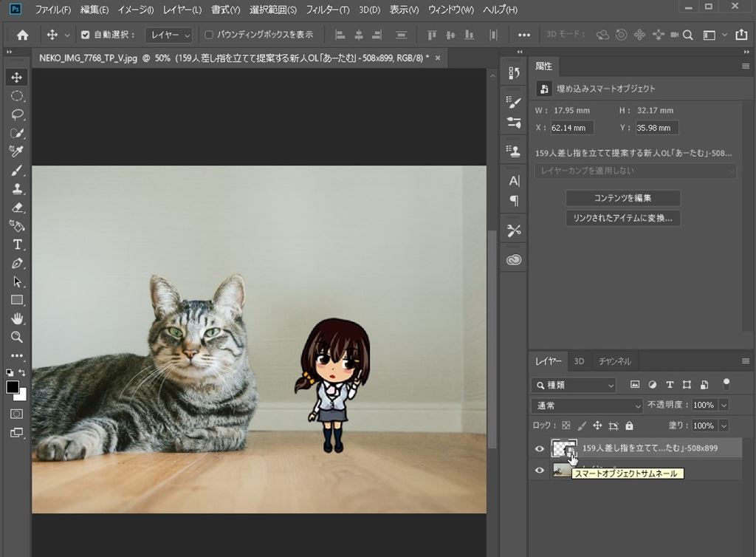Screen dimensions: 756x557
Task: Click リンクされたアイテムに変換 button
Action: pos(622,218)
